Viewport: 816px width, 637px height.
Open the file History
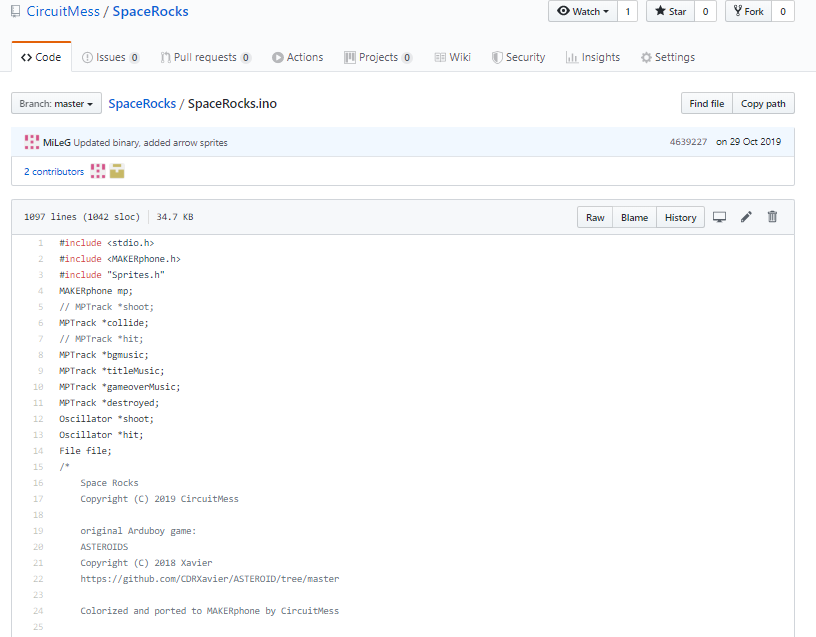[680, 218]
